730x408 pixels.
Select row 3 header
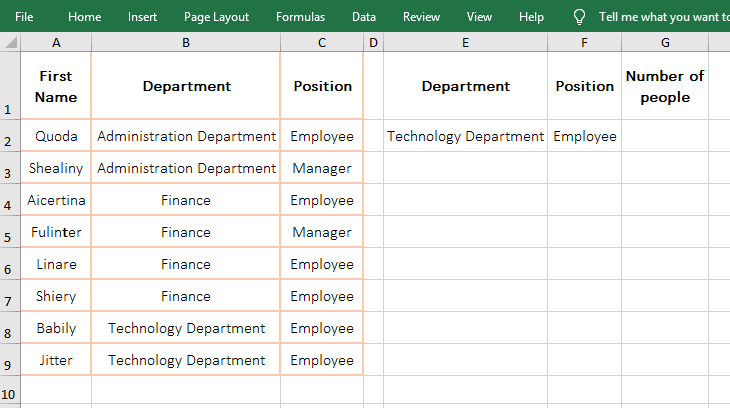coord(10,168)
